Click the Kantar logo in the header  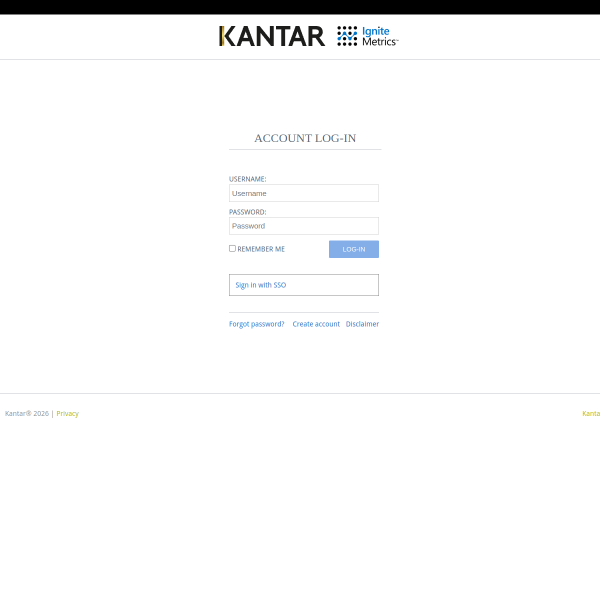(272, 36)
